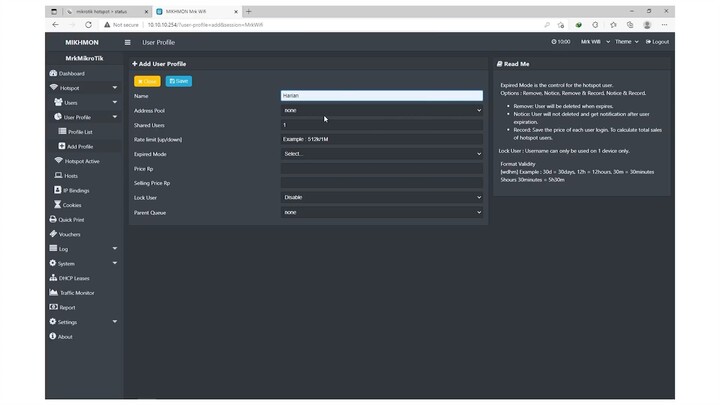
Task: Click the MIKHMON brand title
Action: (82, 42)
